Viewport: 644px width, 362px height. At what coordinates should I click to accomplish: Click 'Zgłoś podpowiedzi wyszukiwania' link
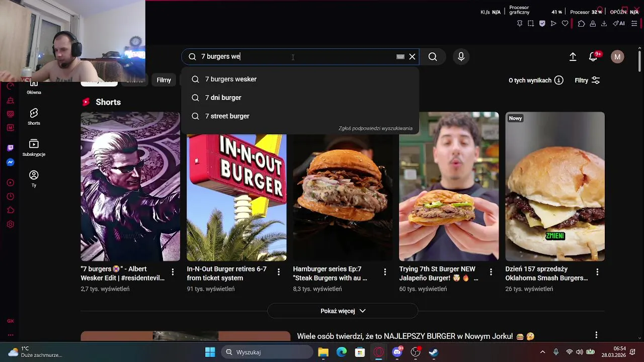[375, 128]
